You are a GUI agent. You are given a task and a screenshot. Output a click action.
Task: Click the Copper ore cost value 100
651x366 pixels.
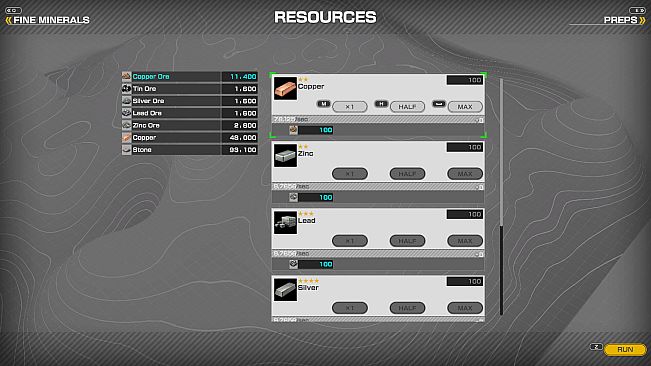coord(316,130)
